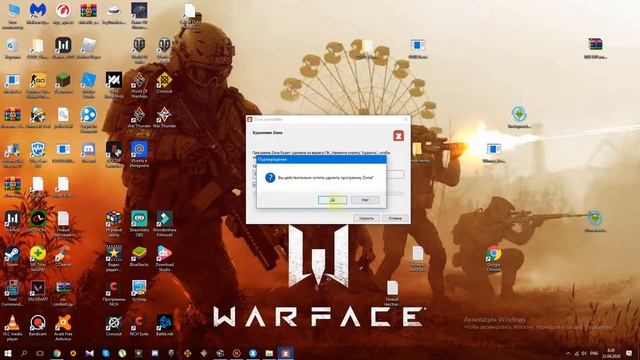Select the active Zona taskbar button

tap(286, 353)
